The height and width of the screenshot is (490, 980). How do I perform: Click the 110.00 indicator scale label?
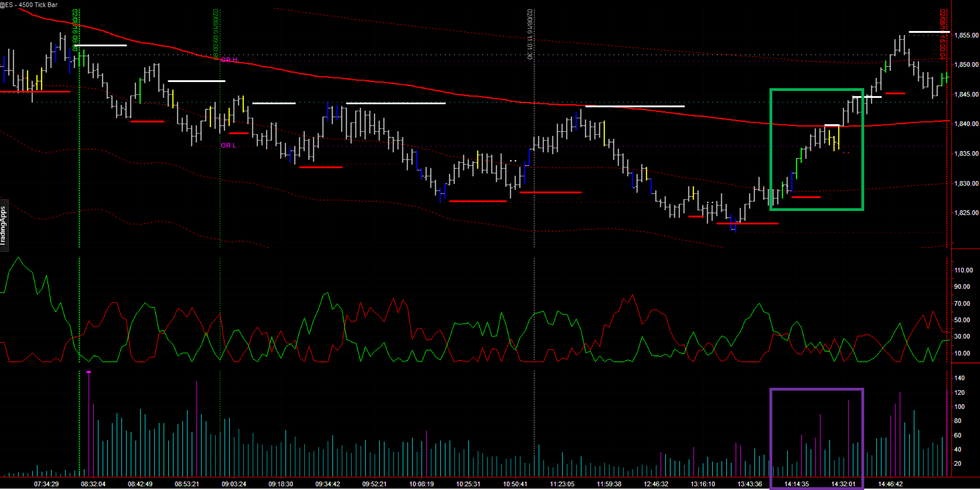[x=963, y=270]
